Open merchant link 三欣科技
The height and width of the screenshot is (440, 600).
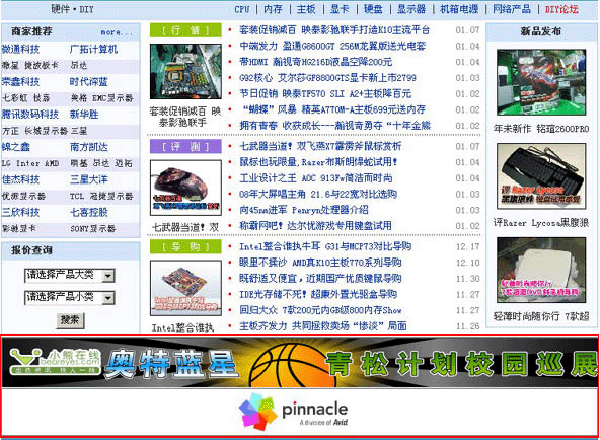21,212
